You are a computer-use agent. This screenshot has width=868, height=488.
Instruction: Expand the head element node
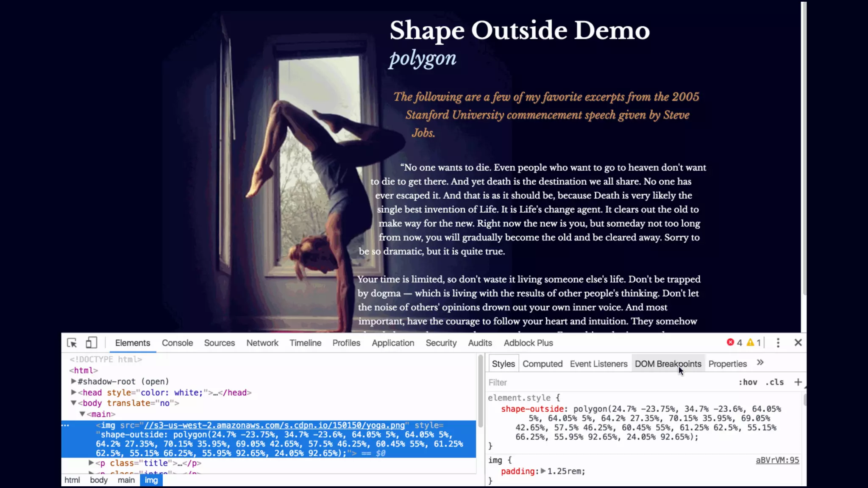tap(73, 392)
